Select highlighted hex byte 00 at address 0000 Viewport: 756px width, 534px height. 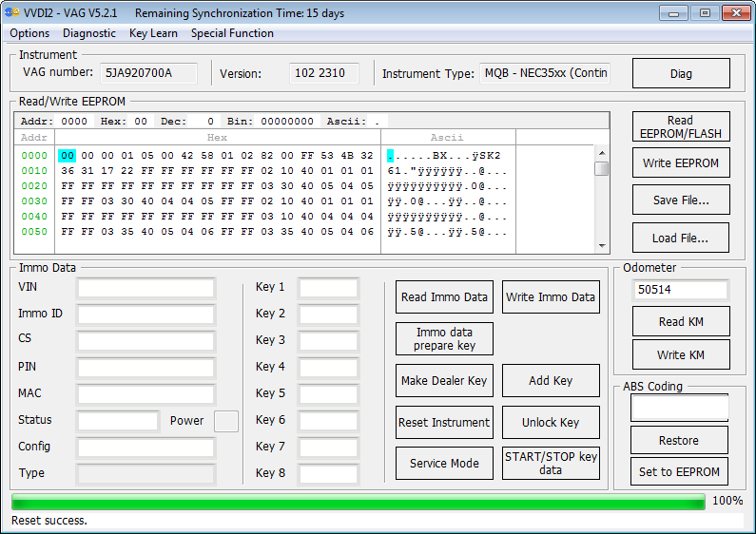67,155
